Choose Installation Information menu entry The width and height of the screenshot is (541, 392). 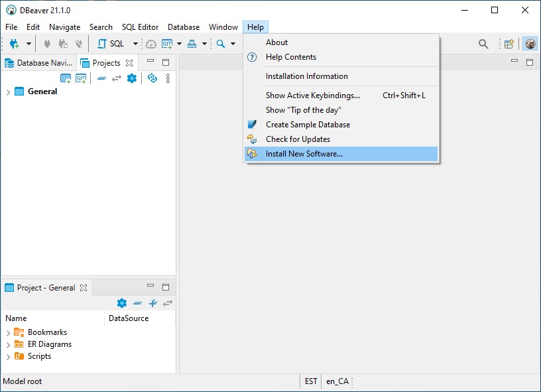(x=341, y=76)
